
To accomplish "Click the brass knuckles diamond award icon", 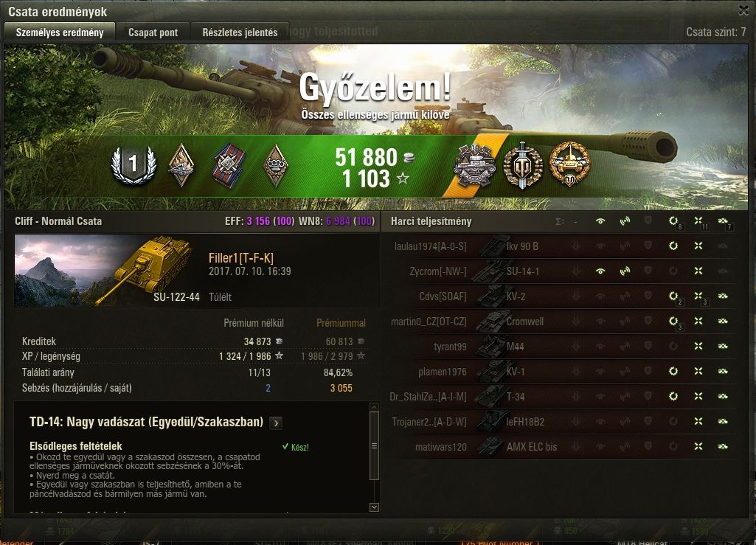I will point(276,165).
